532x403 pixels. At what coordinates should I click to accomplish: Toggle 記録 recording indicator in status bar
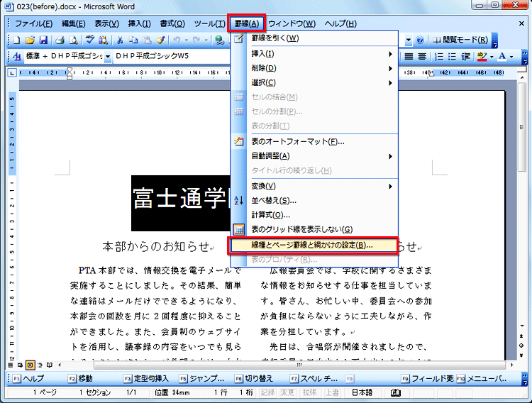pyautogui.click(x=267, y=392)
